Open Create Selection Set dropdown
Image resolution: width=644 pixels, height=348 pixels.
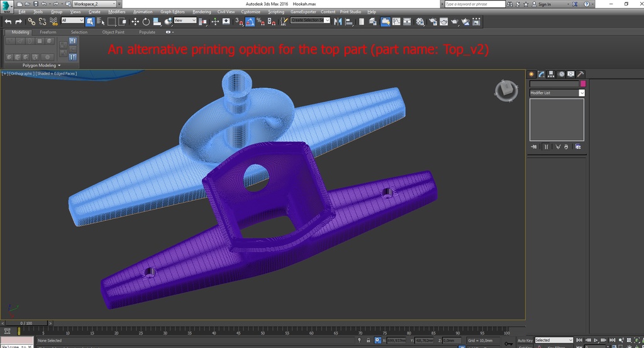(x=310, y=20)
